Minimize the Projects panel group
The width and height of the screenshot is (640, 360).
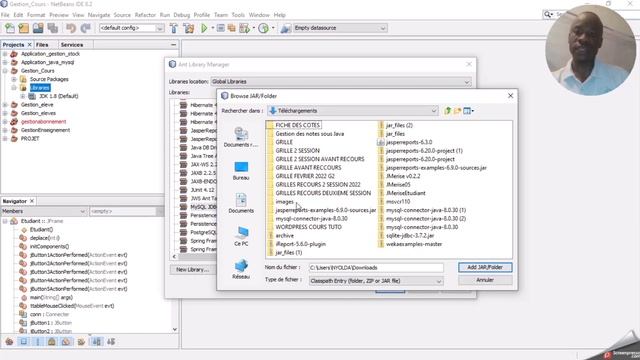coord(173,44)
